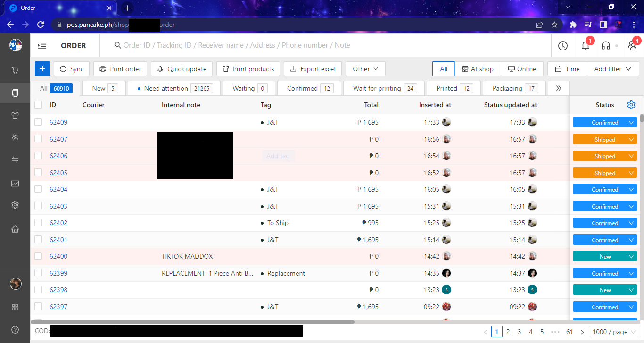Open the Other dropdown menu
Screen dimensions: 644x343
[x=365, y=69]
